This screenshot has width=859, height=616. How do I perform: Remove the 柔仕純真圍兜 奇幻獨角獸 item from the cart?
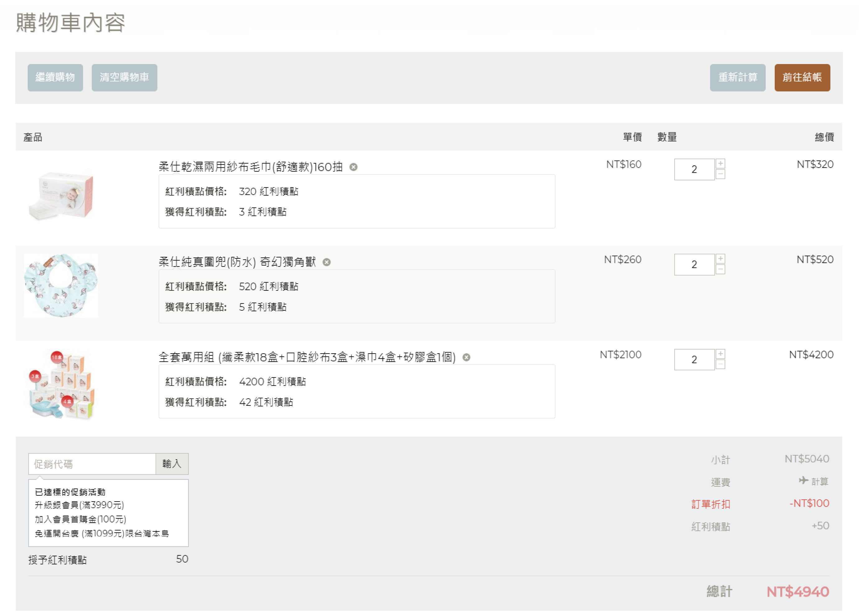(x=327, y=262)
